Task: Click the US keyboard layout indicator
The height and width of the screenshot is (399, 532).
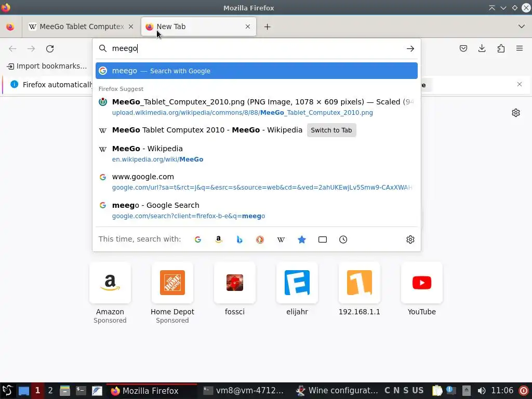Action: (x=418, y=391)
